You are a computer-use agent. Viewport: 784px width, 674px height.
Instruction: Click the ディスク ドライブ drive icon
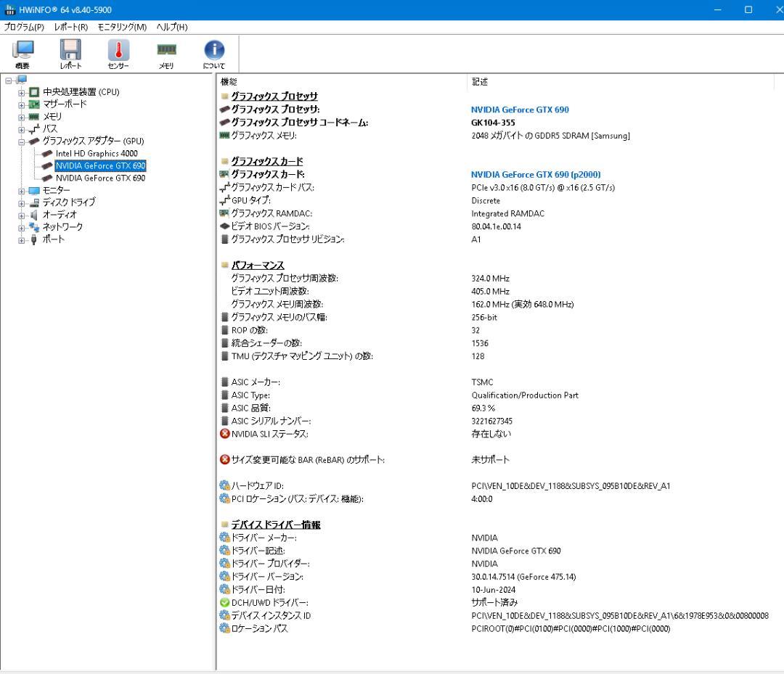34,202
